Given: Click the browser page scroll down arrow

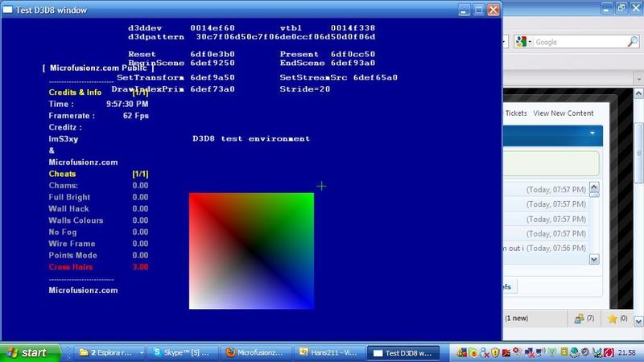Looking at the screenshot, I should click(638, 321).
